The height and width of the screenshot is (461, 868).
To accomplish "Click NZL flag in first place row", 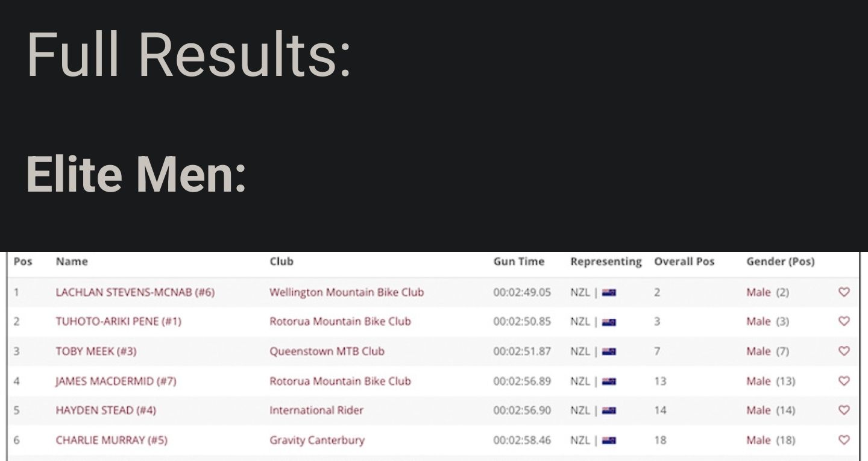I will click(609, 292).
